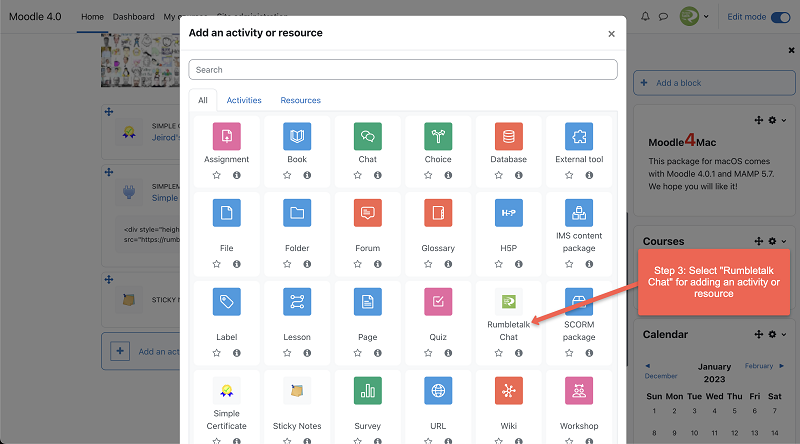The height and width of the screenshot is (444, 800).
Task: Click the activity Search field
Action: click(x=402, y=70)
